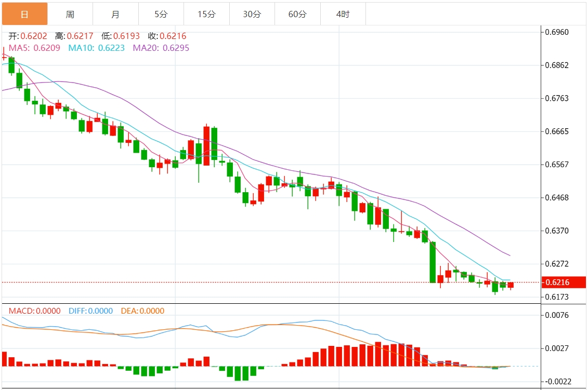Click the 0.6272 price axis label
Viewport: 588px width, 390px height.
(557, 264)
